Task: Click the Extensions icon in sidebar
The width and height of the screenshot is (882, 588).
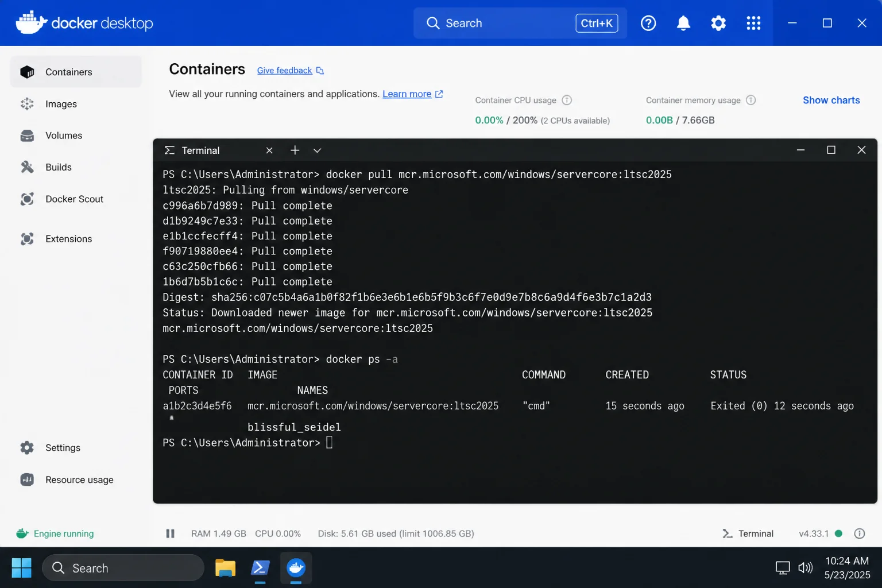Action: pyautogui.click(x=27, y=239)
